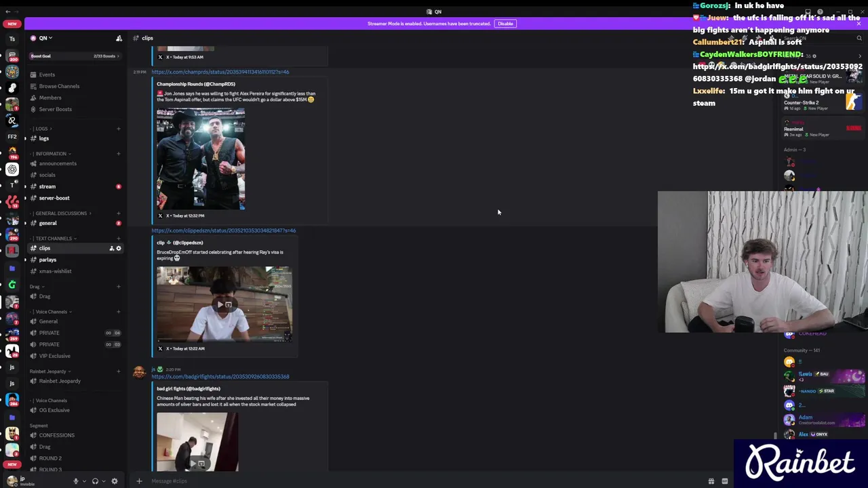Open Events in the server sidebar
868x488 pixels.
click(x=47, y=75)
